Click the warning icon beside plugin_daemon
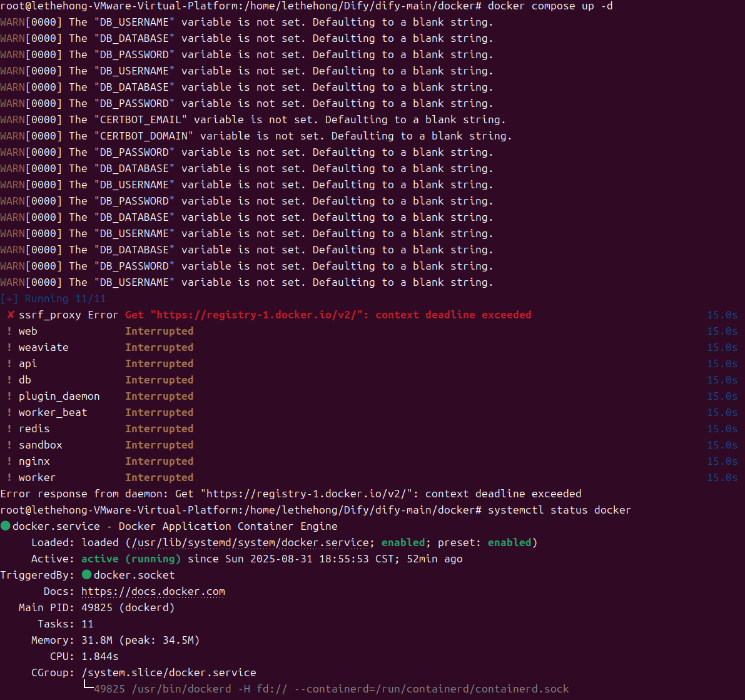 coord(9,396)
